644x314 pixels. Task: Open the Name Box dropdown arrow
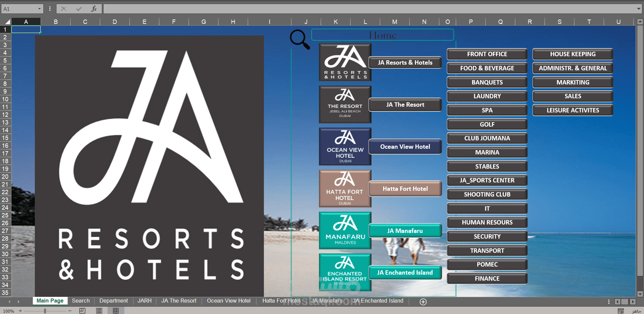click(x=39, y=9)
